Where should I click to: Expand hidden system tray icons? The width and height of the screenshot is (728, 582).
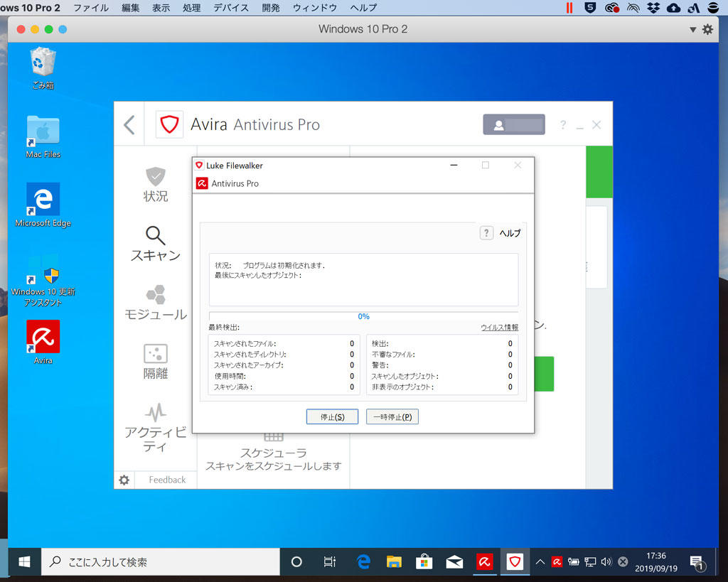(540, 562)
